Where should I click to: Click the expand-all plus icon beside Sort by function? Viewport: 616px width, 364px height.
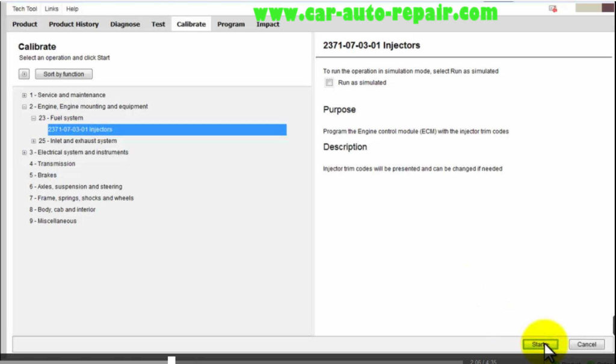(x=23, y=73)
